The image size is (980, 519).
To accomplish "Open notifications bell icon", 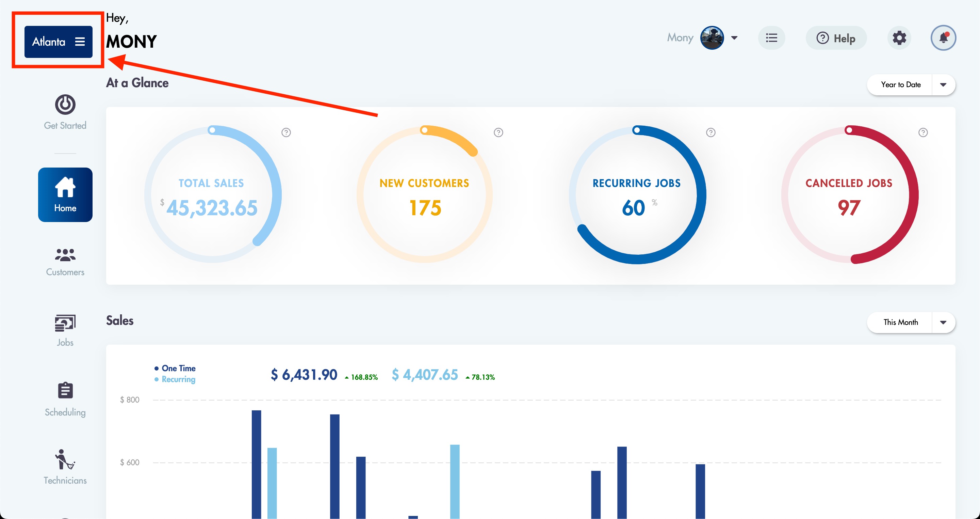I will 943,38.
